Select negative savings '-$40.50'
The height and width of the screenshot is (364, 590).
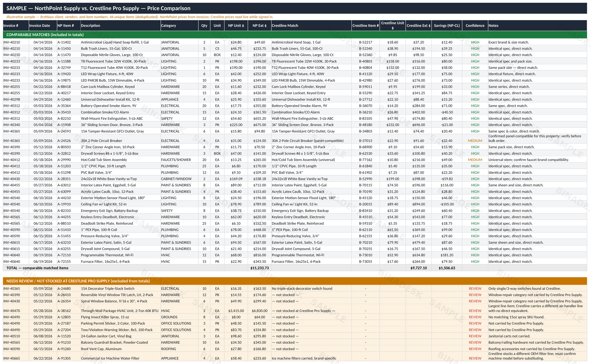coord(447,112)
